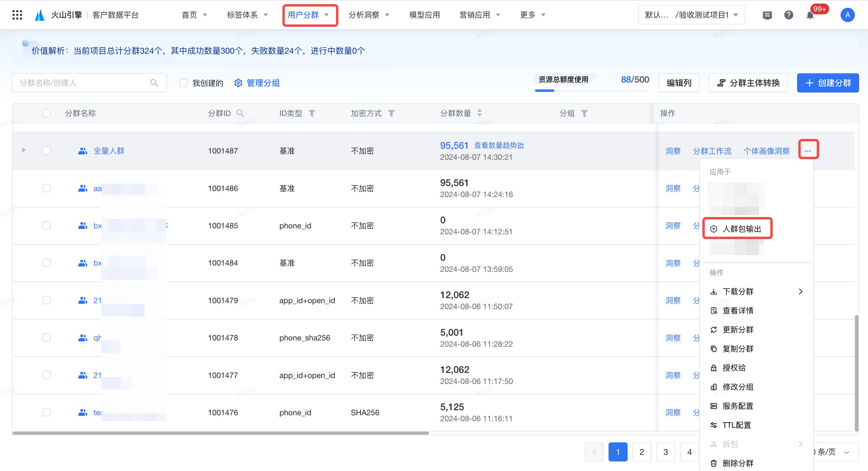Open the user avatar A
Image resolution: width=868 pixels, height=471 pixels.
point(847,15)
